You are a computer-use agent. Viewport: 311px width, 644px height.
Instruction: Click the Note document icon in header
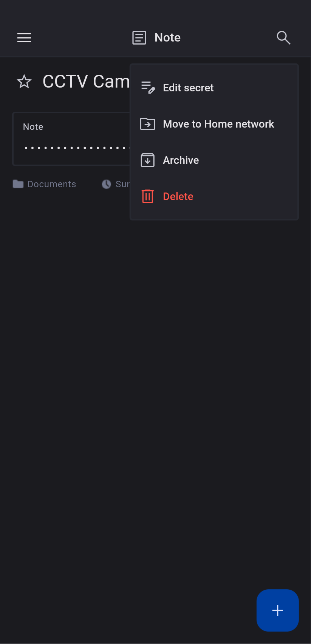point(139,38)
